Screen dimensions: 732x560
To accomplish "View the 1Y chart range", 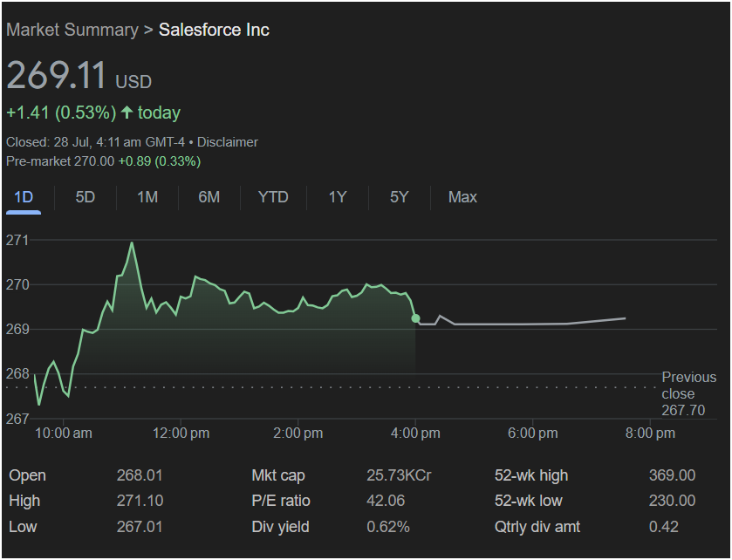I will [338, 197].
